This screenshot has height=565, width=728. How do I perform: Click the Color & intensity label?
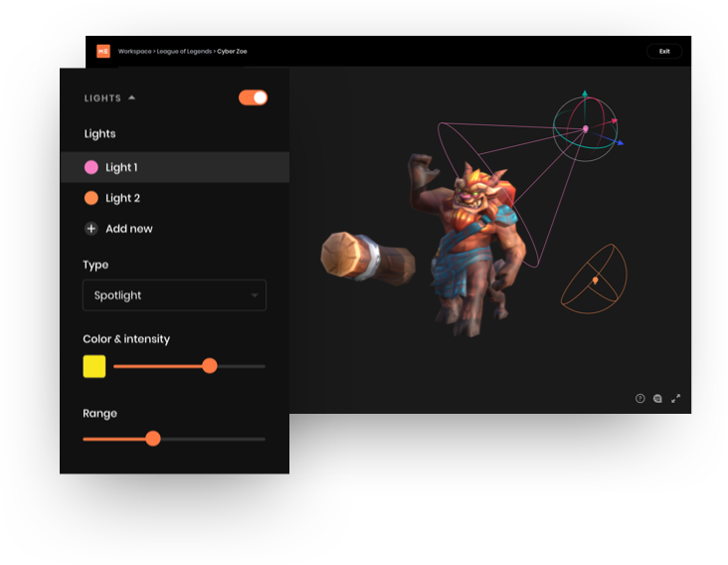(x=126, y=339)
